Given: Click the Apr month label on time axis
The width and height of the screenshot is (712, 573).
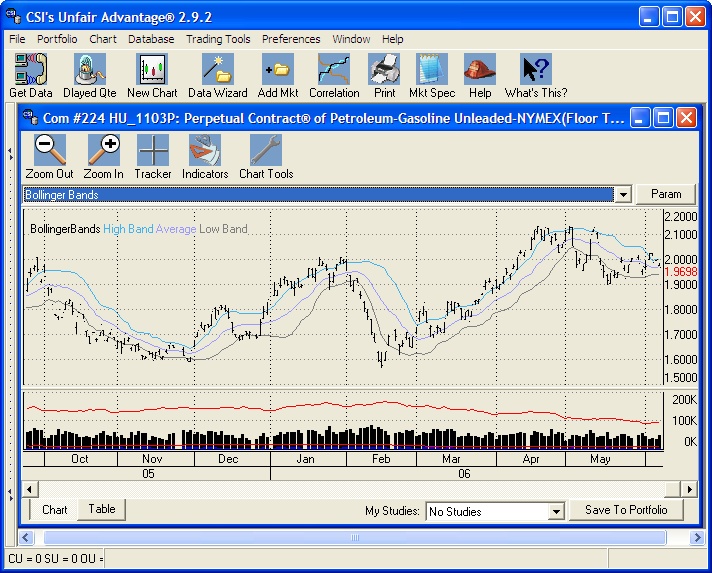Looking at the screenshot, I should [531, 459].
